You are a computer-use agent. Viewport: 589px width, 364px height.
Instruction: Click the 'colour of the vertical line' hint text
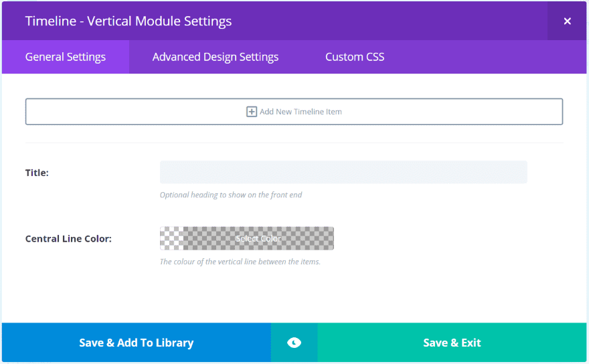click(240, 262)
